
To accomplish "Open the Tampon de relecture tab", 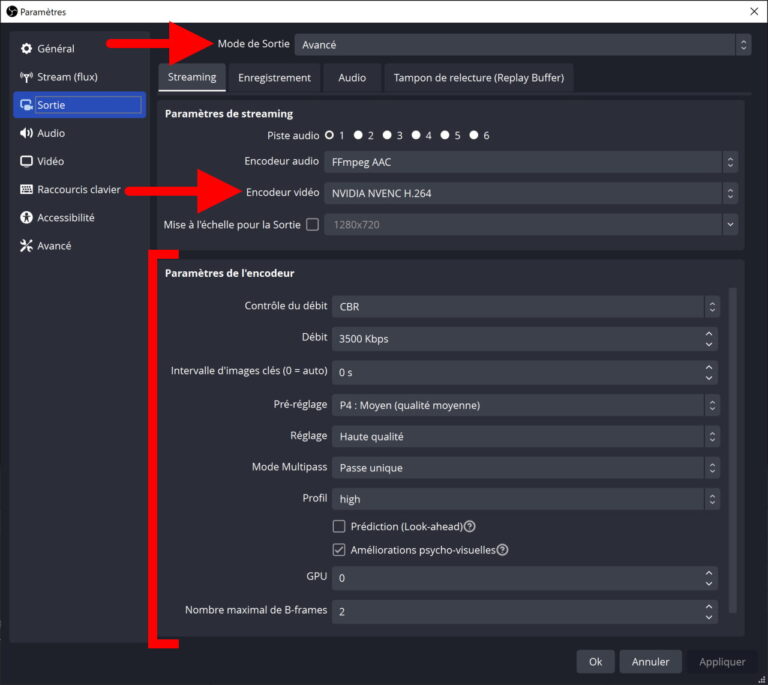I will 479,77.
